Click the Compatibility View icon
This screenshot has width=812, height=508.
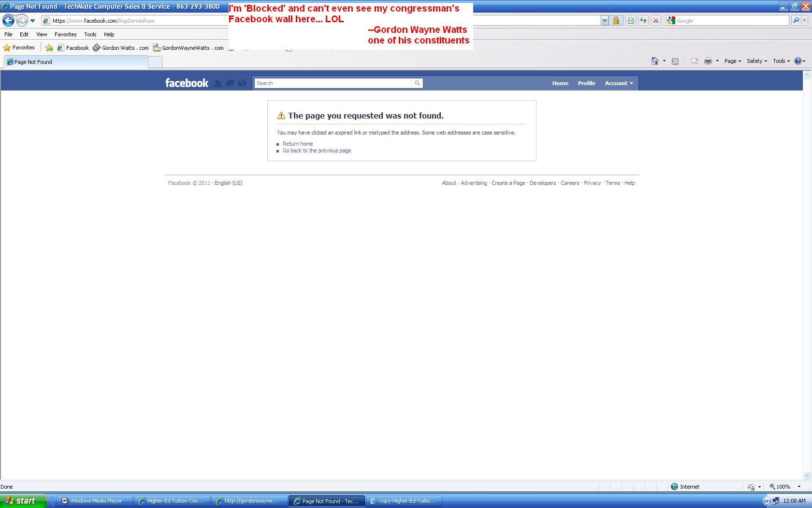pyautogui.click(x=630, y=20)
